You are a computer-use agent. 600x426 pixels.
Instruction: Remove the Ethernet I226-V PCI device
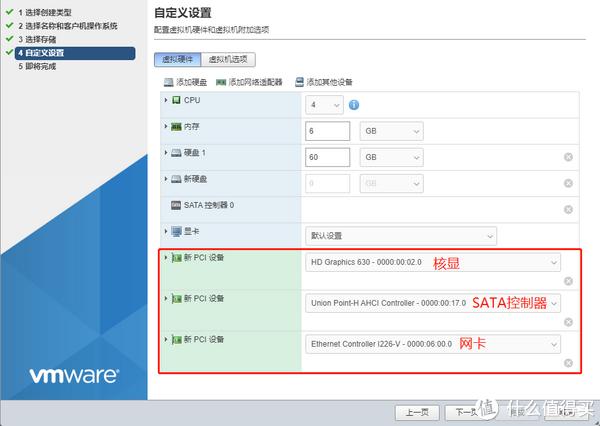(568, 363)
